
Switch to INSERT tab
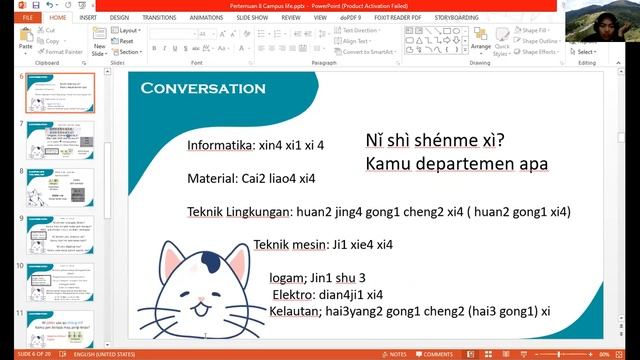pyautogui.click(x=88, y=18)
